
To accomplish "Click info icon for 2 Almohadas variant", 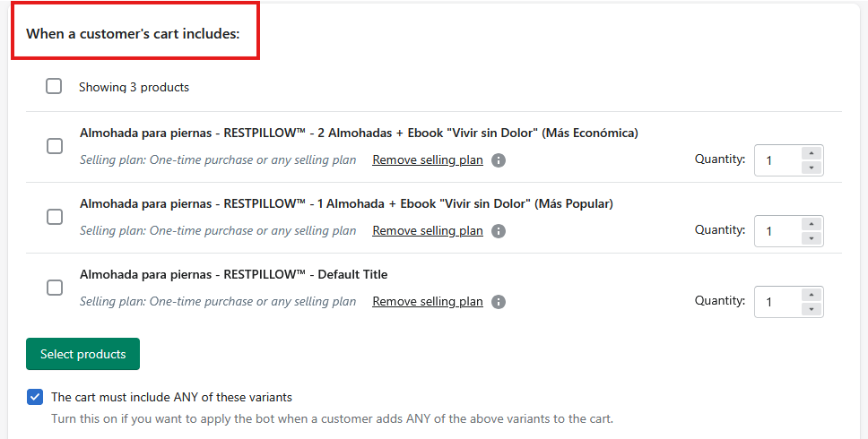I will 499,160.
